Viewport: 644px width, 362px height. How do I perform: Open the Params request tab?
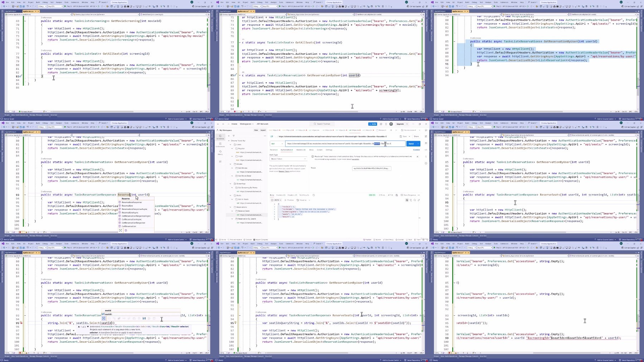click(273, 150)
